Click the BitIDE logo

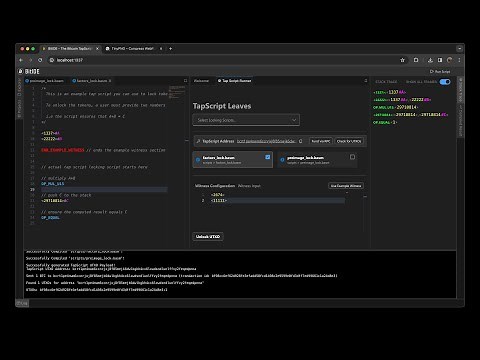pyautogui.click(x=29, y=71)
